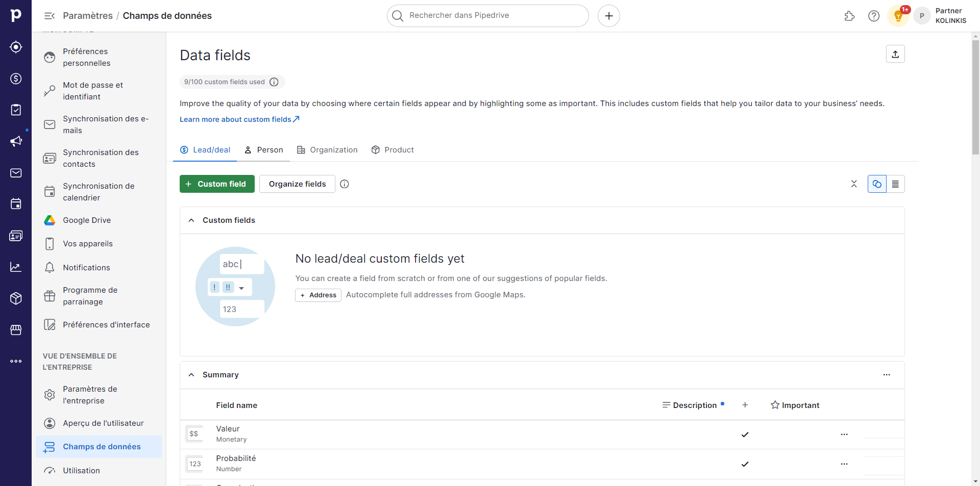Open the Marketplace store icon in sidebar
Image resolution: width=980 pixels, height=486 pixels.
point(16,330)
